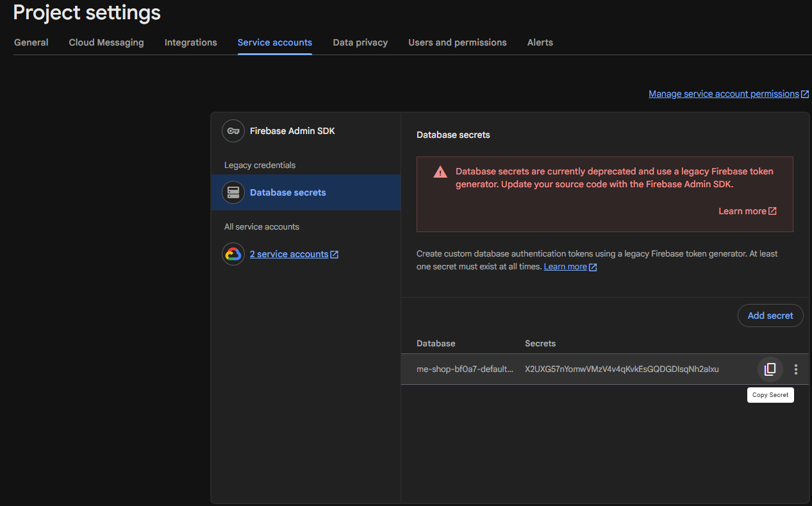This screenshot has height=506, width=812.
Task: Click the Google Cloud logo icon
Action: tap(233, 254)
